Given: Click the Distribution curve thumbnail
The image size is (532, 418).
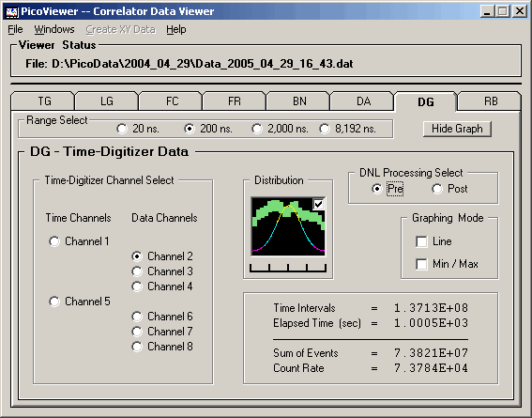Looking at the screenshot, I should click(x=288, y=226).
